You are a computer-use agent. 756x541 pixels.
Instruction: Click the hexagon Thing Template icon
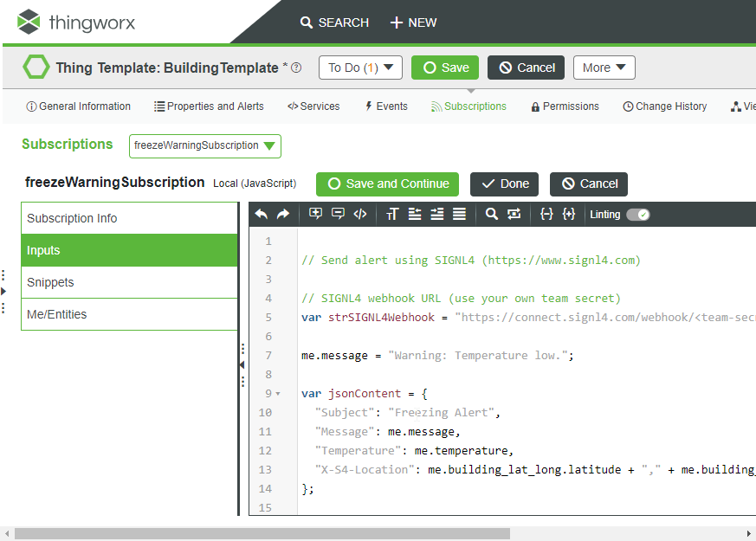[x=36, y=67]
